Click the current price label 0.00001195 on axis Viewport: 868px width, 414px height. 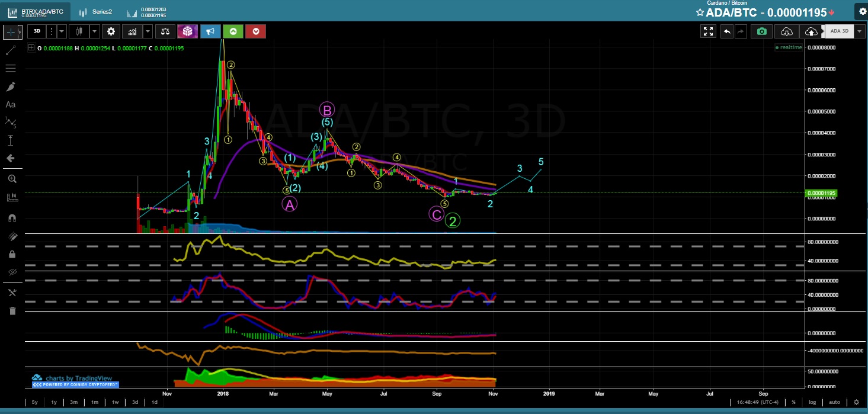821,193
